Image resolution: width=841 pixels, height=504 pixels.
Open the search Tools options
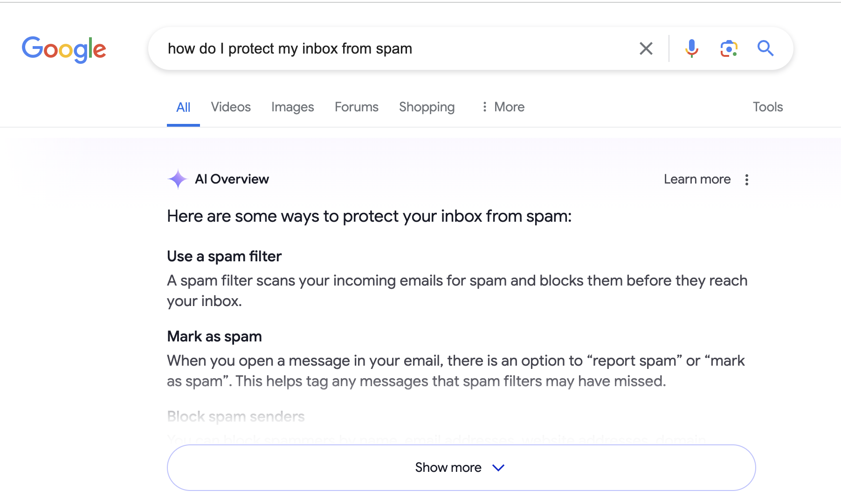pyautogui.click(x=767, y=107)
